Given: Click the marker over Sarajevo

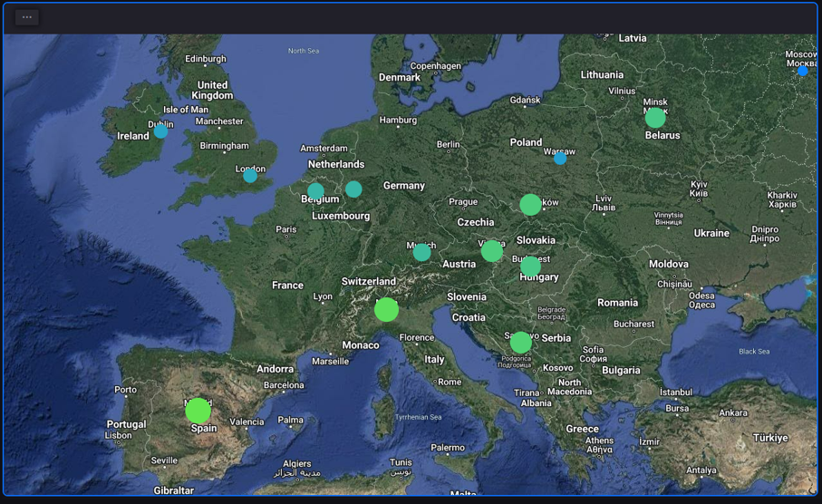Looking at the screenshot, I should coord(520,342).
